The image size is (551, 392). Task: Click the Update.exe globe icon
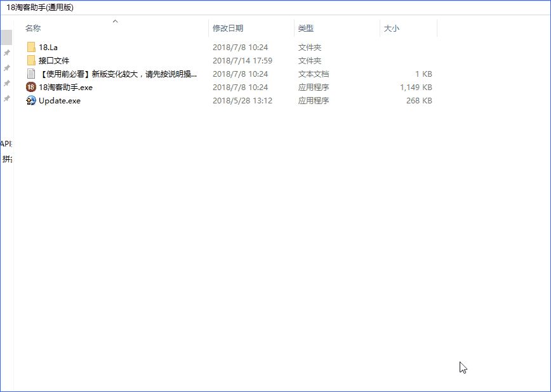point(31,101)
